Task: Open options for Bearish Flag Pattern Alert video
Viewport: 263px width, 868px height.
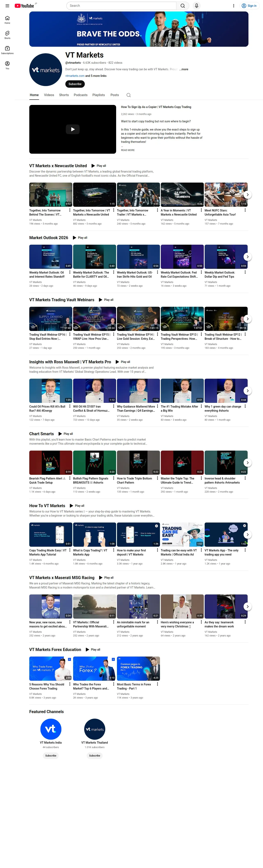Action: tap(70, 478)
